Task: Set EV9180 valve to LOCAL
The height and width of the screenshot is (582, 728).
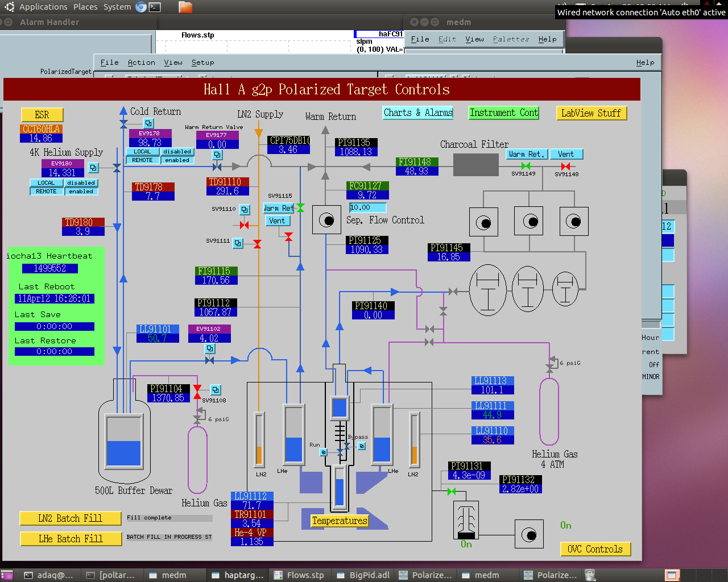Action: coord(46,183)
